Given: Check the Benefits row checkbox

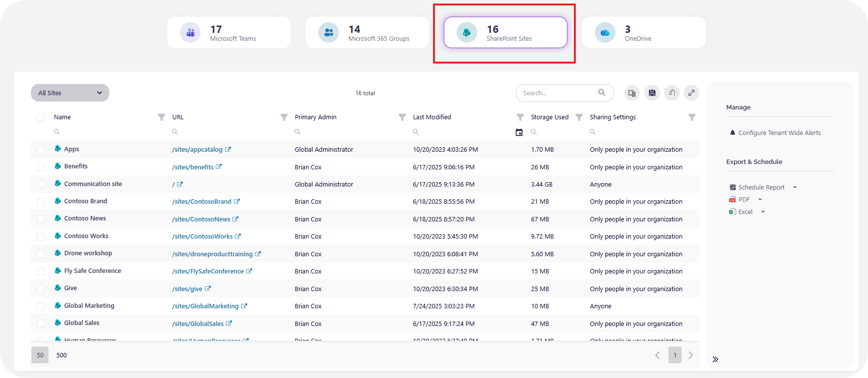Looking at the screenshot, I should pos(41,167).
